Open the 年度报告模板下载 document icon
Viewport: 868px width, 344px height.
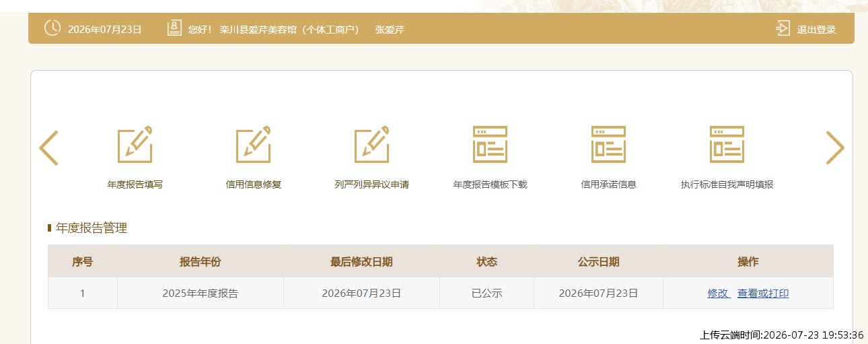tap(490, 144)
